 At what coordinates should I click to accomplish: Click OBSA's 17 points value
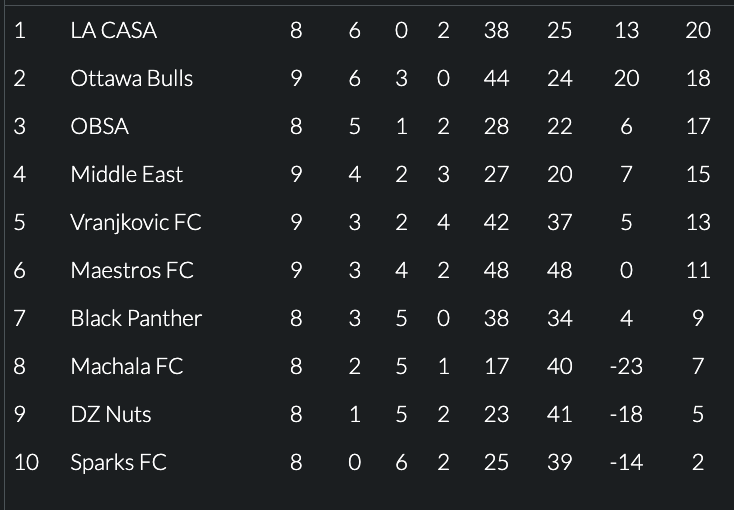(698, 126)
